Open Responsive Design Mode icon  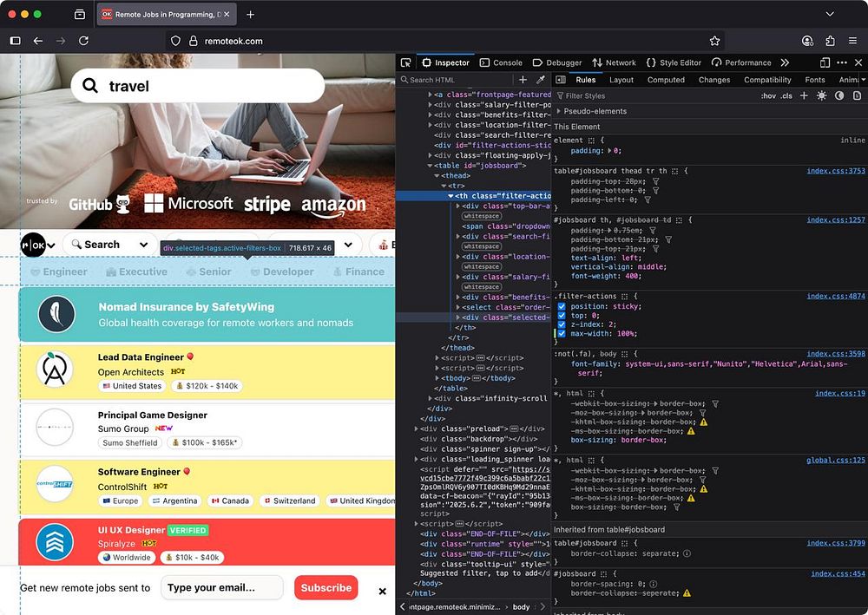click(x=825, y=62)
